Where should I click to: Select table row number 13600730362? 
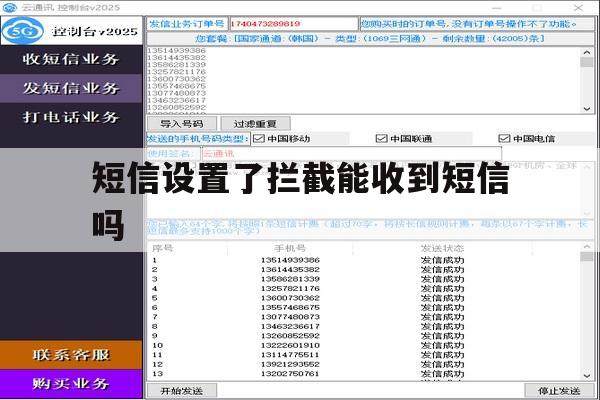[290, 298]
